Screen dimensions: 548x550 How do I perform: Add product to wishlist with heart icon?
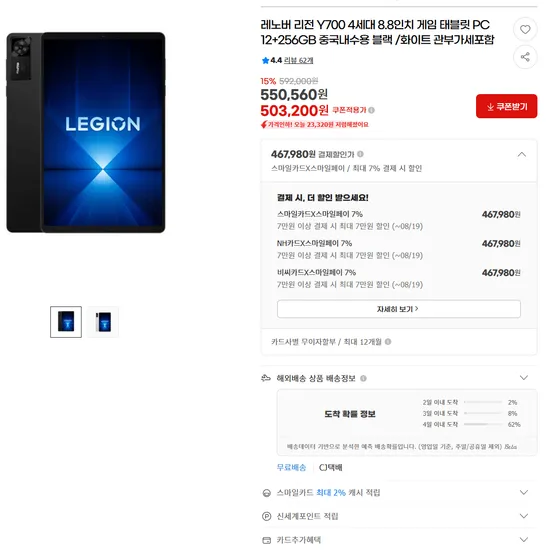pyautogui.click(x=525, y=29)
